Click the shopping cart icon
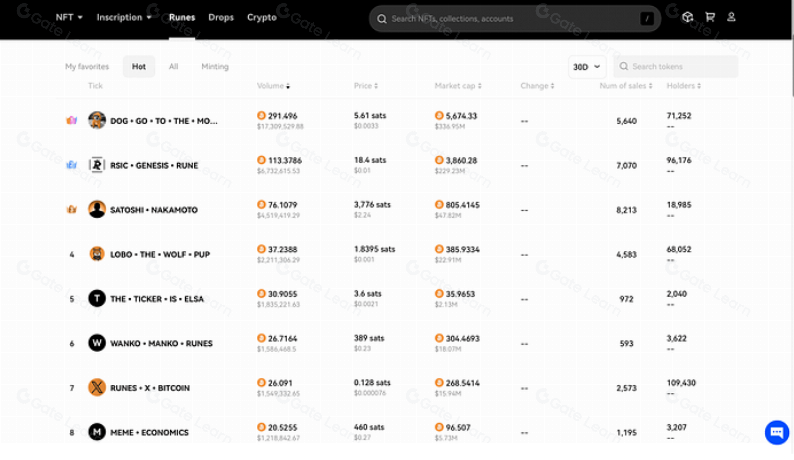 click(710, 17)
